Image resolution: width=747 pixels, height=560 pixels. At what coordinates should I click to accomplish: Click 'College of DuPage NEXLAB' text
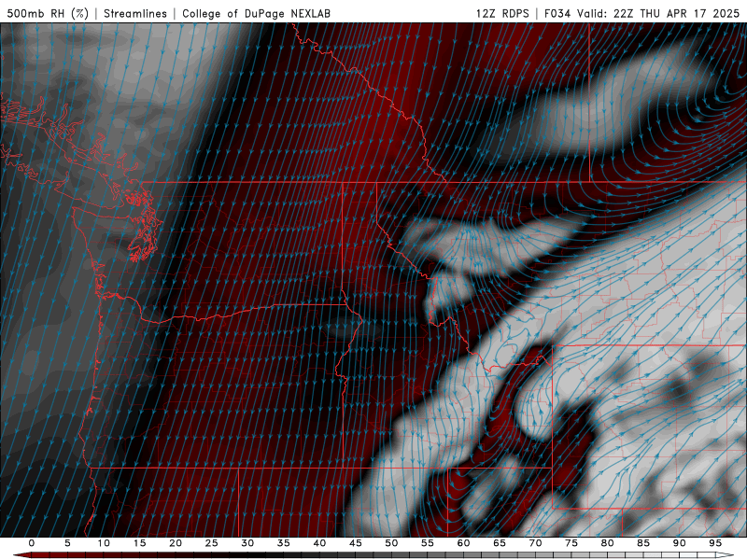coord(256,13)
